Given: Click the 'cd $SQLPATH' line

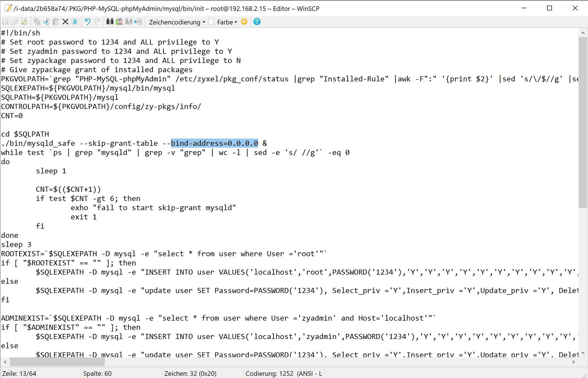Looking at the screenshot, I should (25, 134).
